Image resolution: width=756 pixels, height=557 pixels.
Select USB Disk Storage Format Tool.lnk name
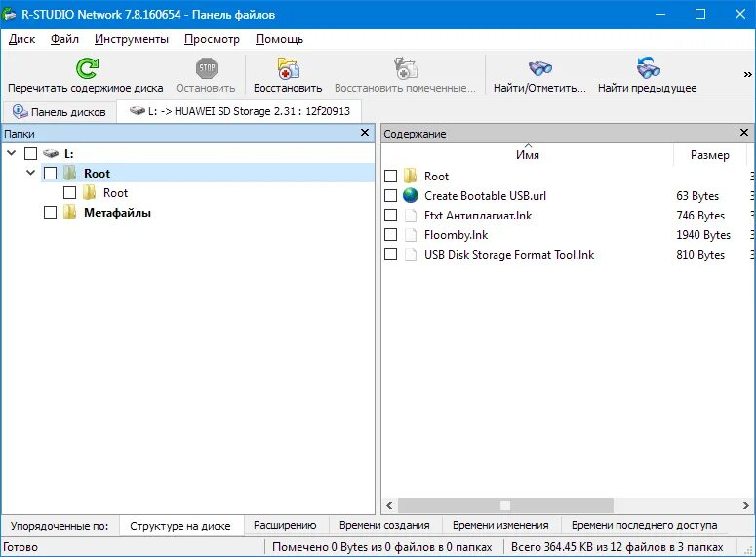[509, 255]
